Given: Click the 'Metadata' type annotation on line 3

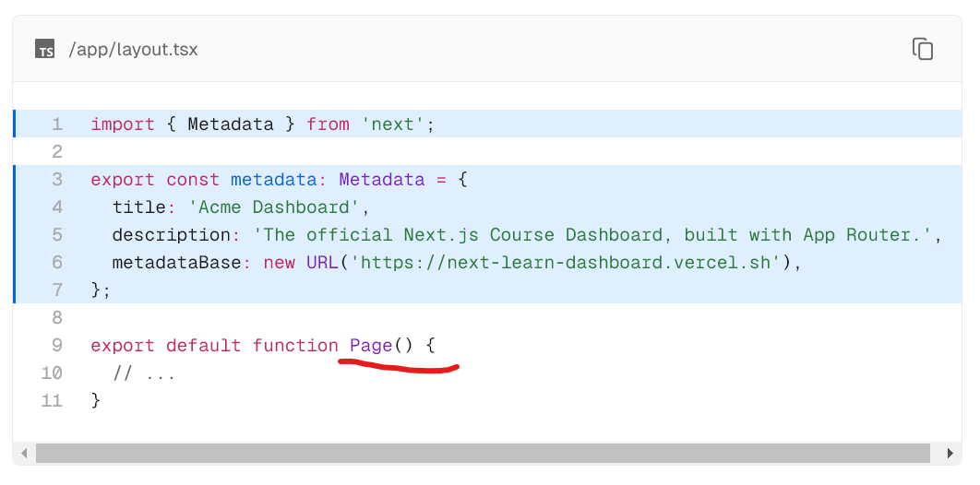Looking at the screenshot, I should [x=382, y=180].
